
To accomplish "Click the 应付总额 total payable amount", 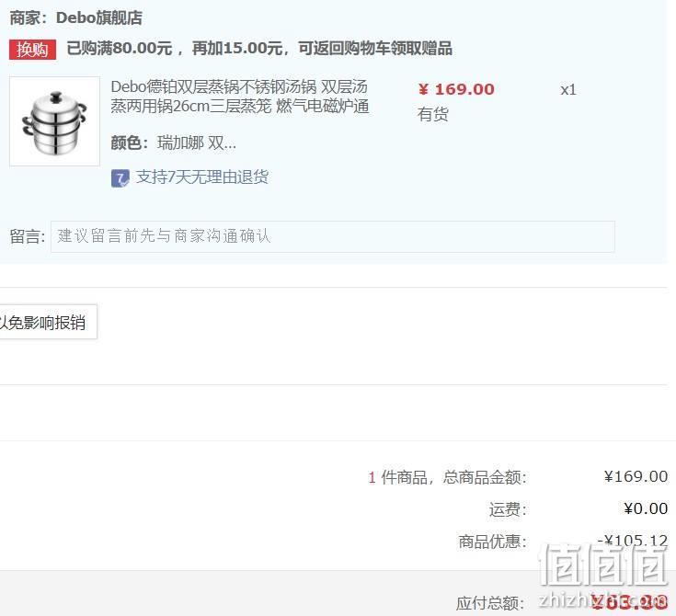I will (x=629, y=602).
